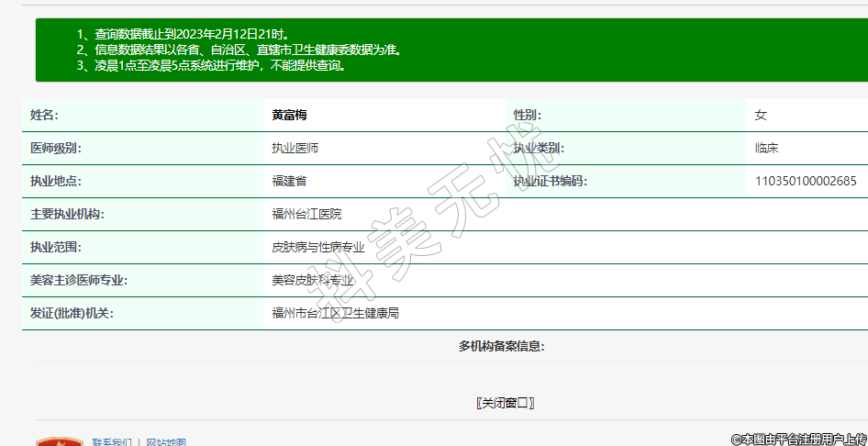This screenshot has width=868, height=446.
Task: Click the 多机构备案信息 heading
Action: (x=501, y=346)
